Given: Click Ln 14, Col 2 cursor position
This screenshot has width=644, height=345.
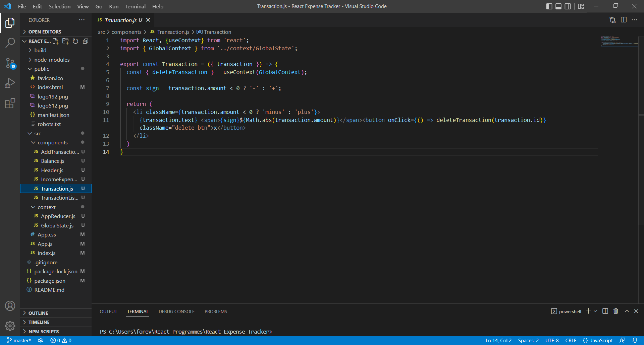Looking at the screenshot, I should [x=498, y=340].
